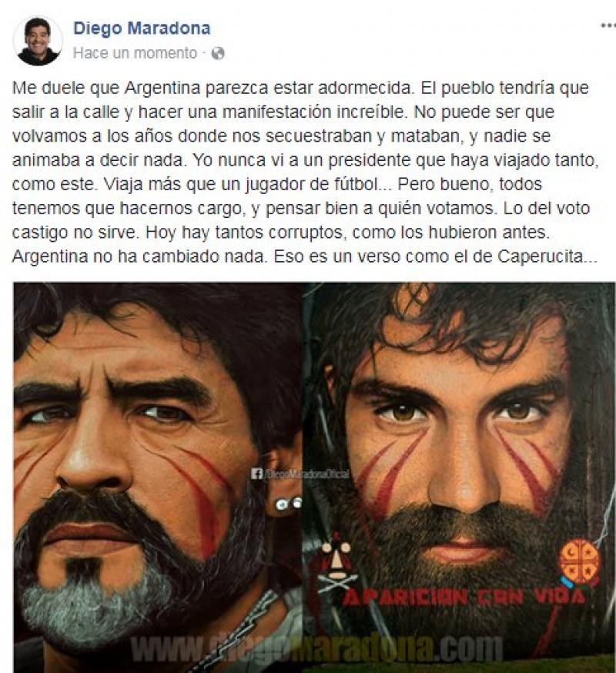
Task: Click the silver earring on left portrait
Action: click(x=289, y=503)
